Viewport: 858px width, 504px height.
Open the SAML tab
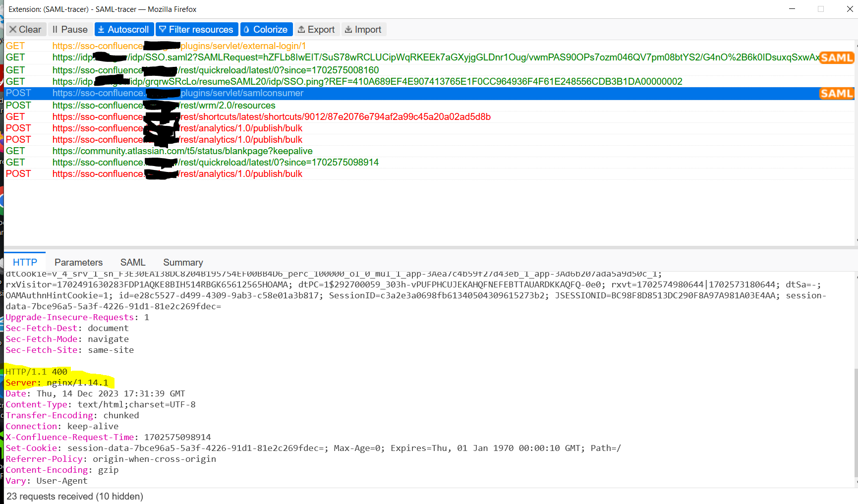tap(133, 262)
